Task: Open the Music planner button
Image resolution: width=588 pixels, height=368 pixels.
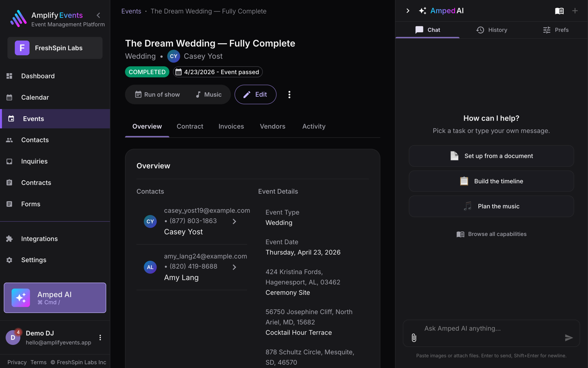Action: point(208,94)
